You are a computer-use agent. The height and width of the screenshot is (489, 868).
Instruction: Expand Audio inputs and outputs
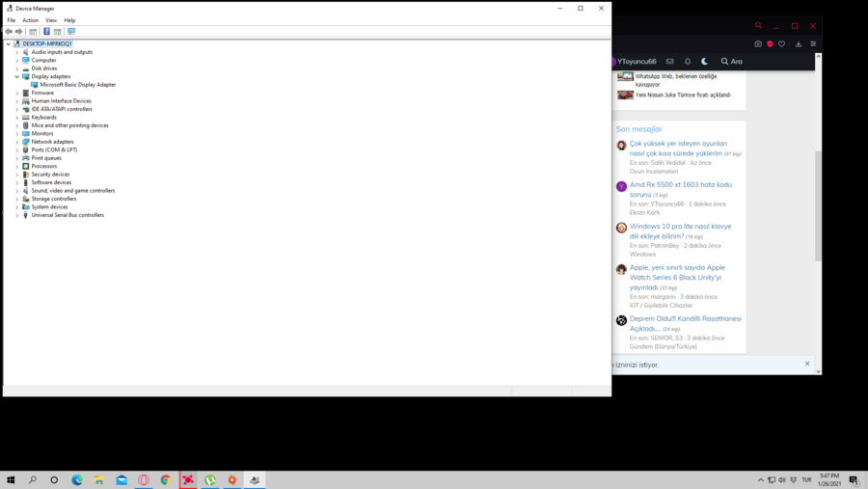[16, 52]
